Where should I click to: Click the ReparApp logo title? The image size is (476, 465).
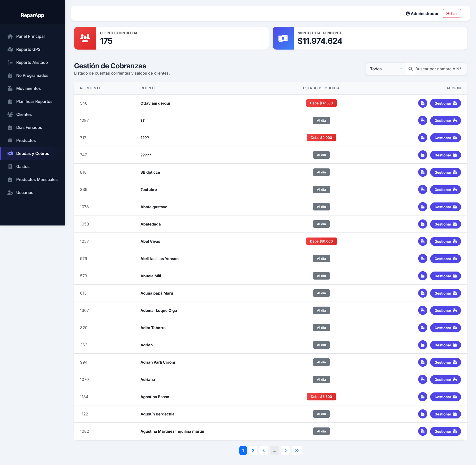(33, 15)
